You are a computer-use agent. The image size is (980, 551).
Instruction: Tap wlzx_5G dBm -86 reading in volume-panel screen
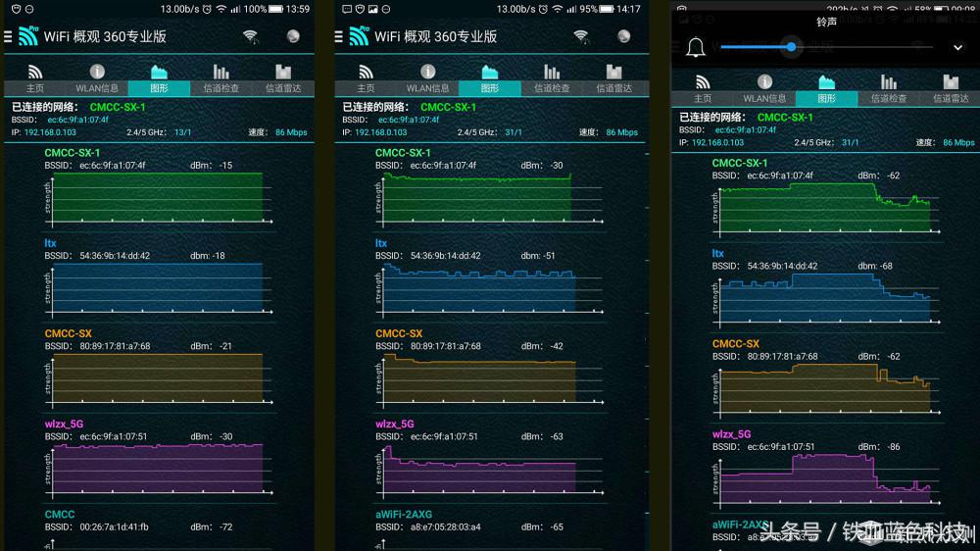pos(879,447)
